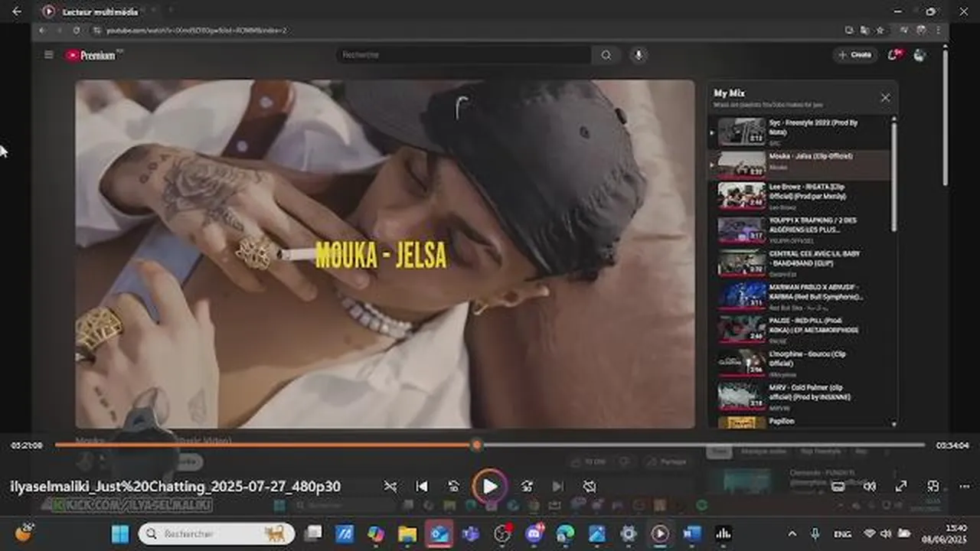Enable shuffle in the media player
Screen dimensions: 980x551
[390, 486]
